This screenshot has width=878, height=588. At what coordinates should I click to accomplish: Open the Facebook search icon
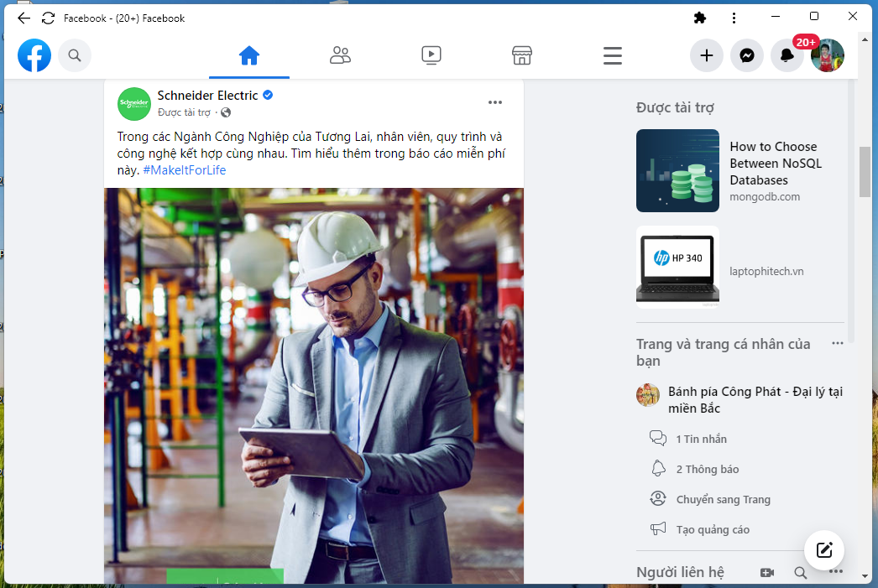tap(75, 55)
